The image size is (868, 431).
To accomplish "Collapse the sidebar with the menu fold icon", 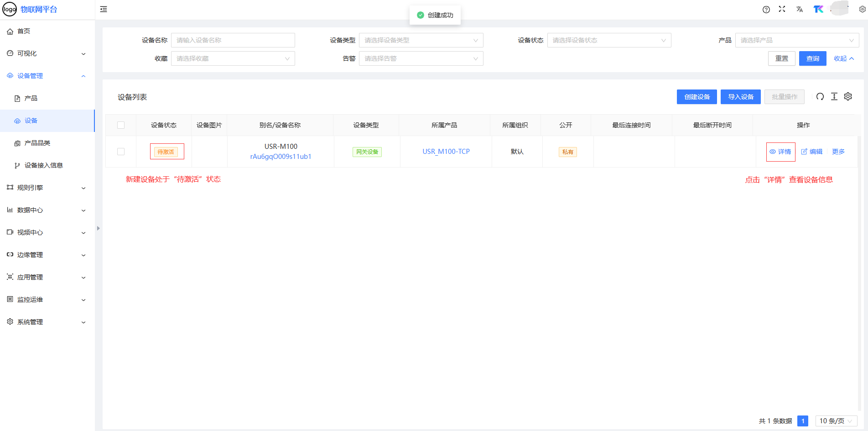I will pos(104,9).
